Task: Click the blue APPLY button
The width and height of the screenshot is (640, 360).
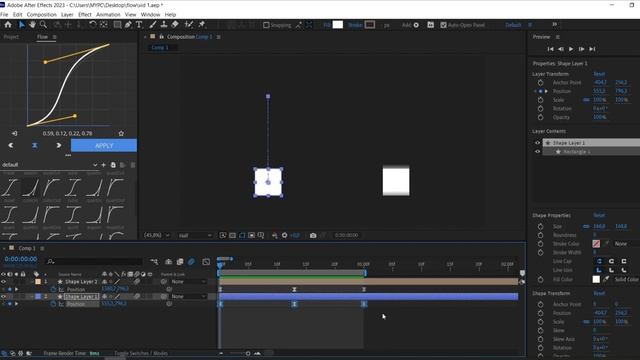Action: click(x=104, y=145)
